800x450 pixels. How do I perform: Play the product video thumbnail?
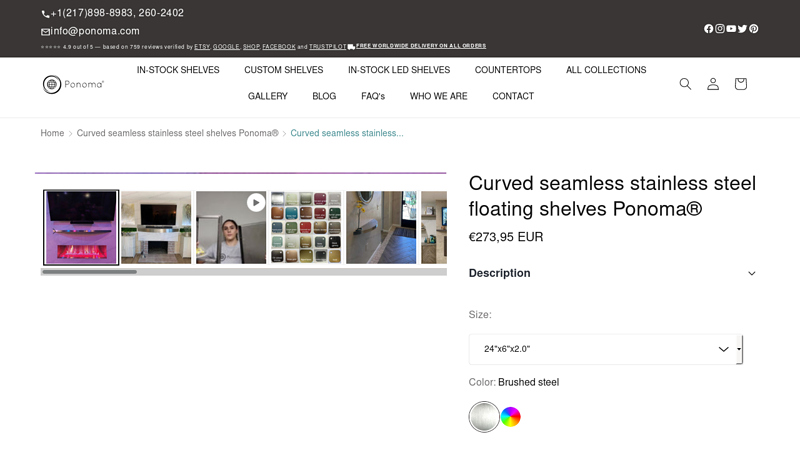tap(231, 228)
